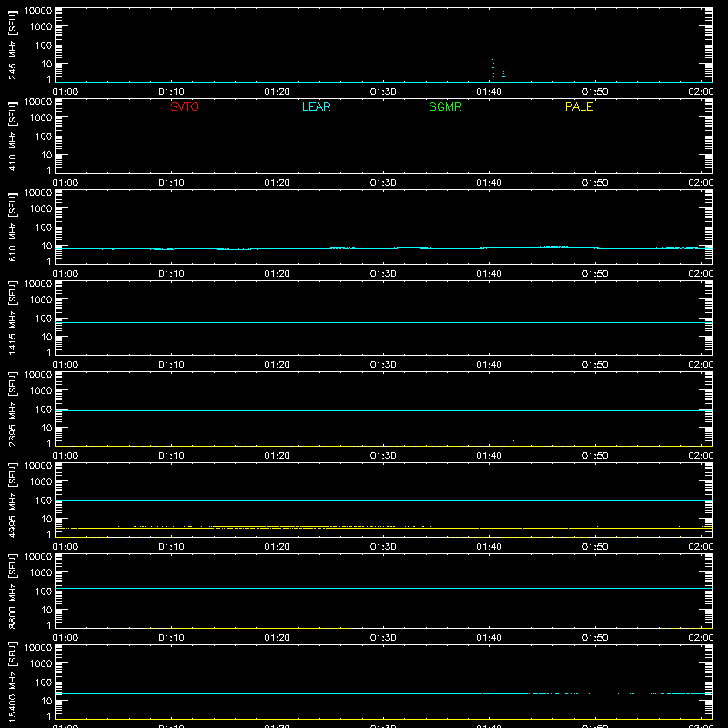The width and height of the screenshot is (728, 728).
Task: Click the 8800 MHz [SFU] axis title
Action: point(12,591)
